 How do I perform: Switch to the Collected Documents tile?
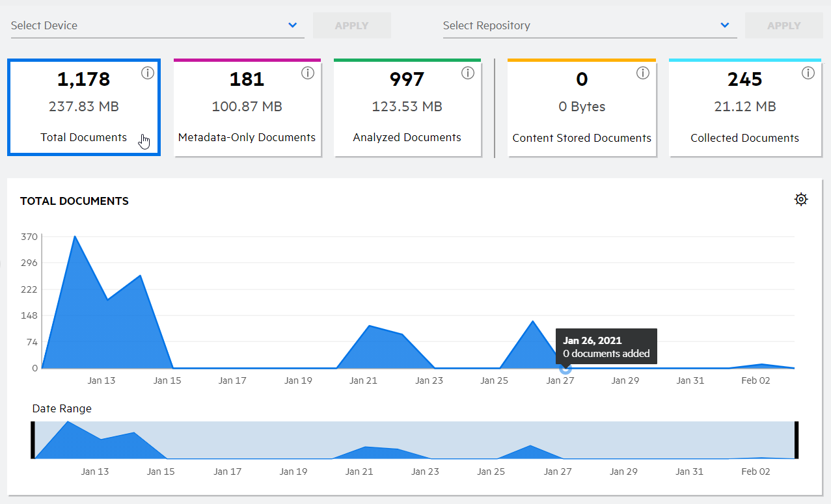[745, 108]
